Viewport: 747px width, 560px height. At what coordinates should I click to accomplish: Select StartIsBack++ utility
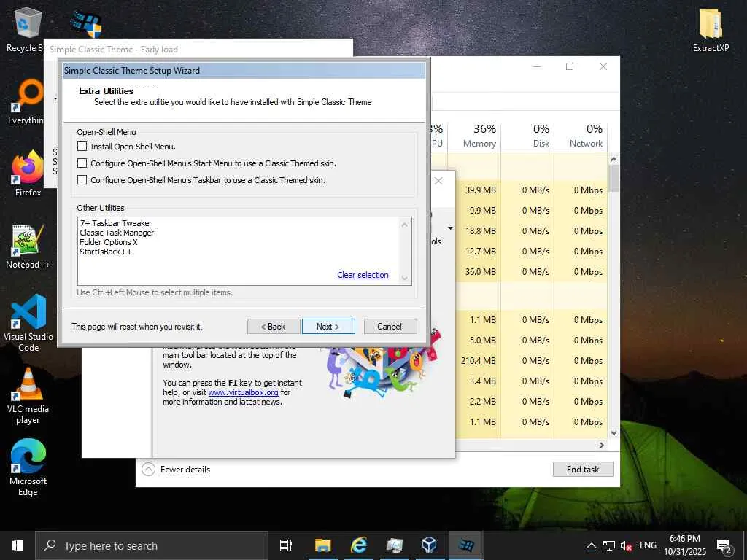(x=106, y=252)
